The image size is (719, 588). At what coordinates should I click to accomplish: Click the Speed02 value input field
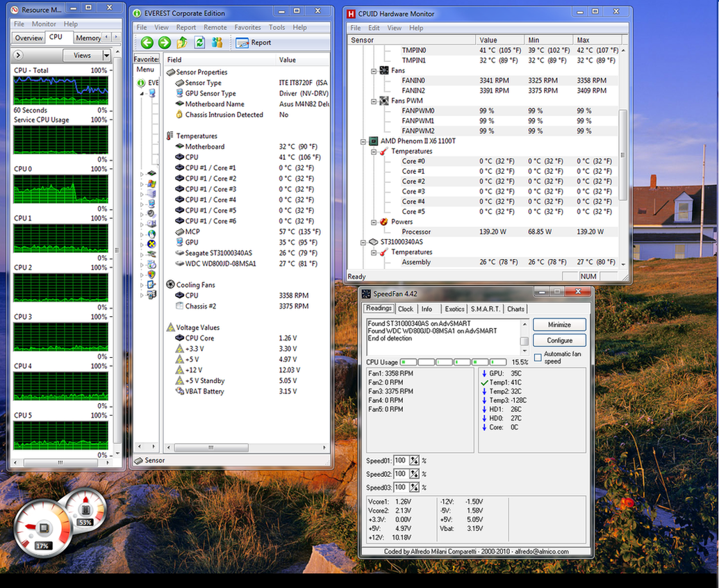[x=401, y=474]
